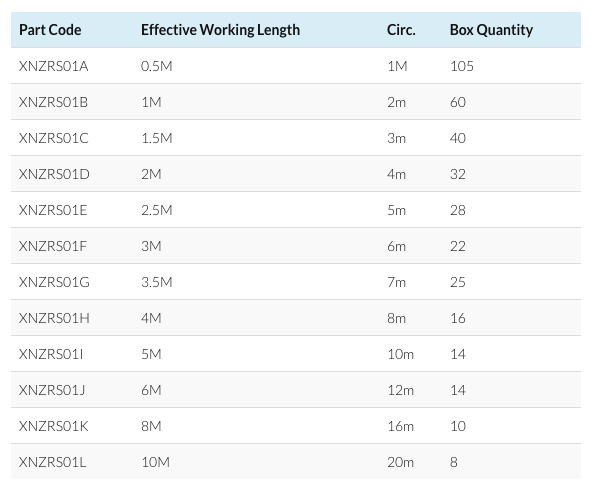Click part code XNZRS01B cell

(x=53, y=102)
